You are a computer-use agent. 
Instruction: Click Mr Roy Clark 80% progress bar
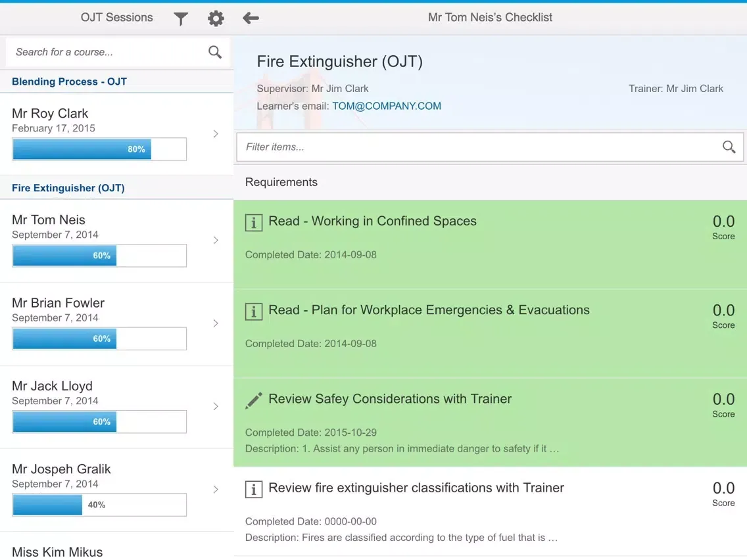tap(99, 149)
